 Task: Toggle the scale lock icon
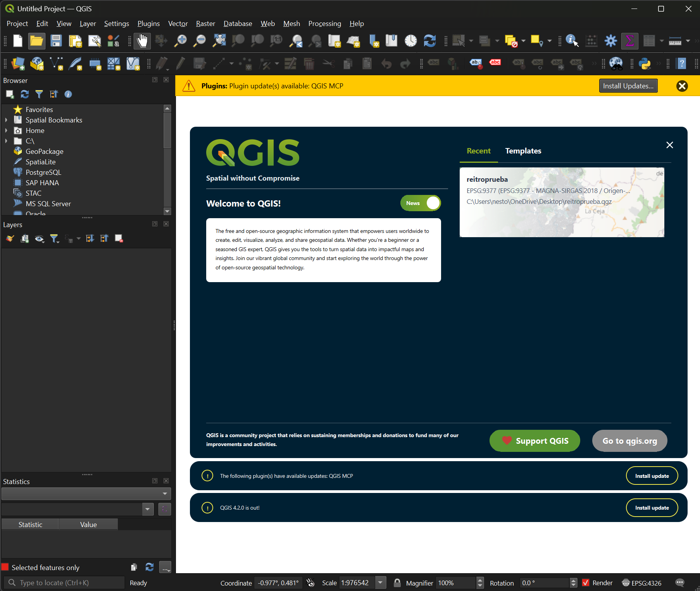[x=397, y=582]
